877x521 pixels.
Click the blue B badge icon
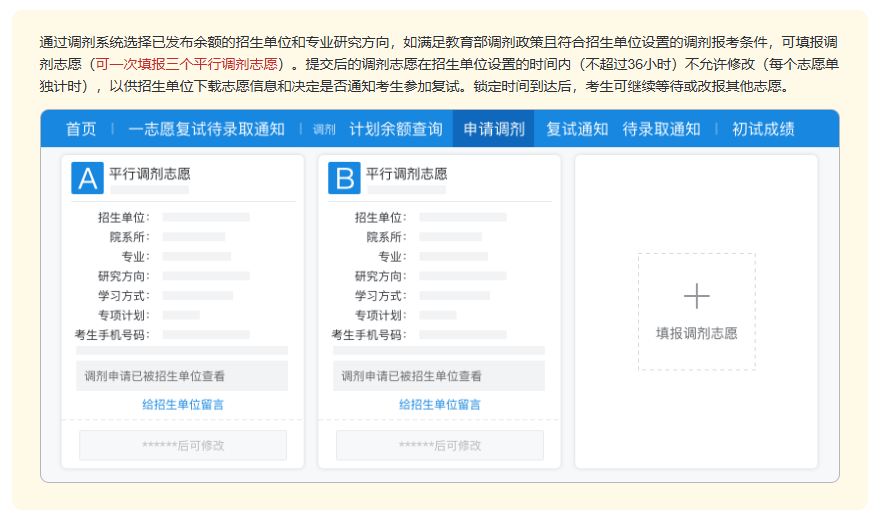pyautogui.click(x=344, y=178)
